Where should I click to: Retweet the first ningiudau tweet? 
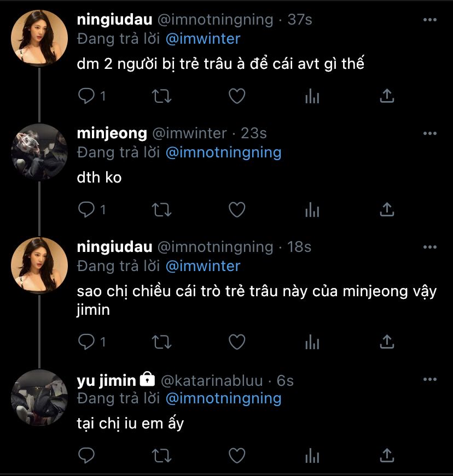pos(161,96)
